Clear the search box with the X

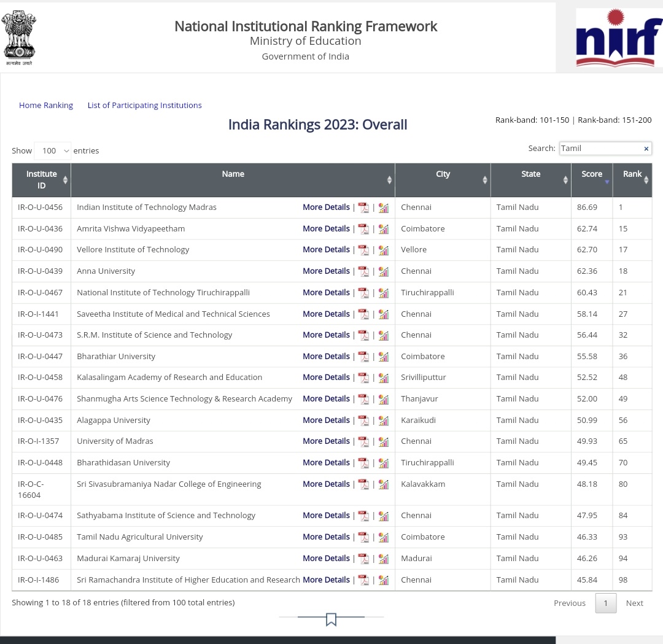tap(646, 149)
